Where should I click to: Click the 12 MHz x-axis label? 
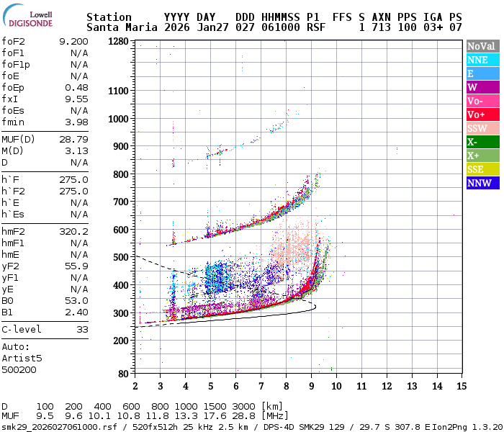[387, 386]
